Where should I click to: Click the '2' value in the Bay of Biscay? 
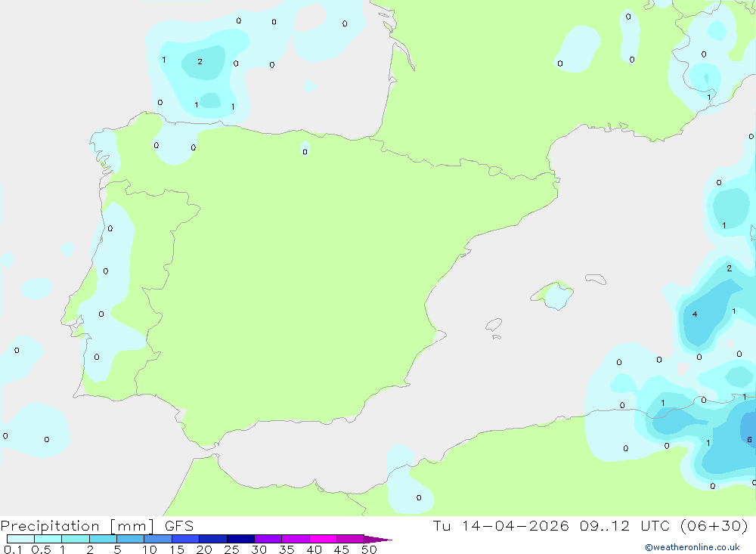point(200,61)
